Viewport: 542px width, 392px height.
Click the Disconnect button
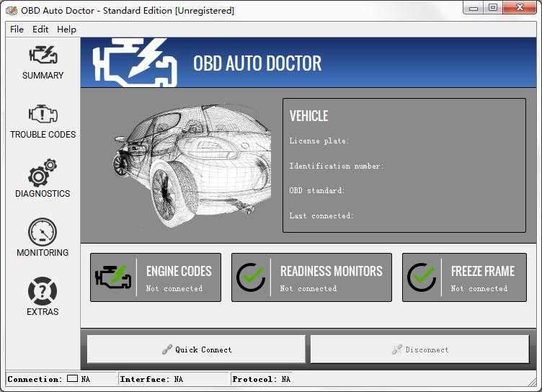[420, 349]
